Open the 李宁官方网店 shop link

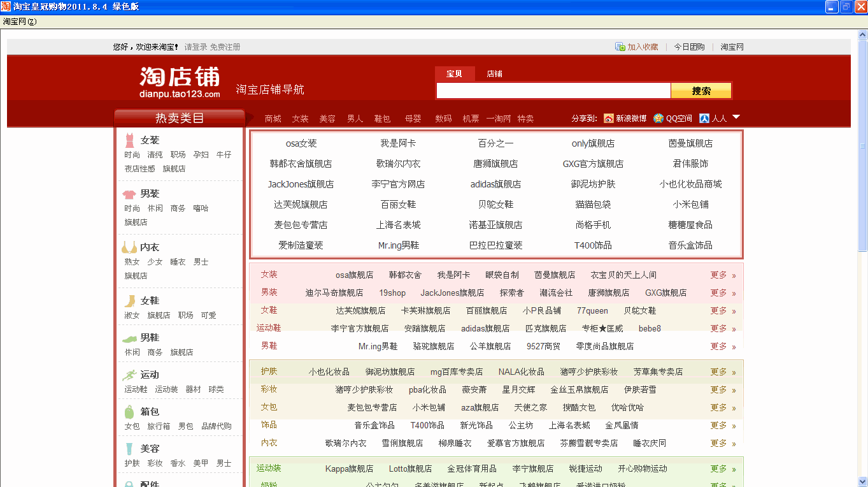(398, 184)
